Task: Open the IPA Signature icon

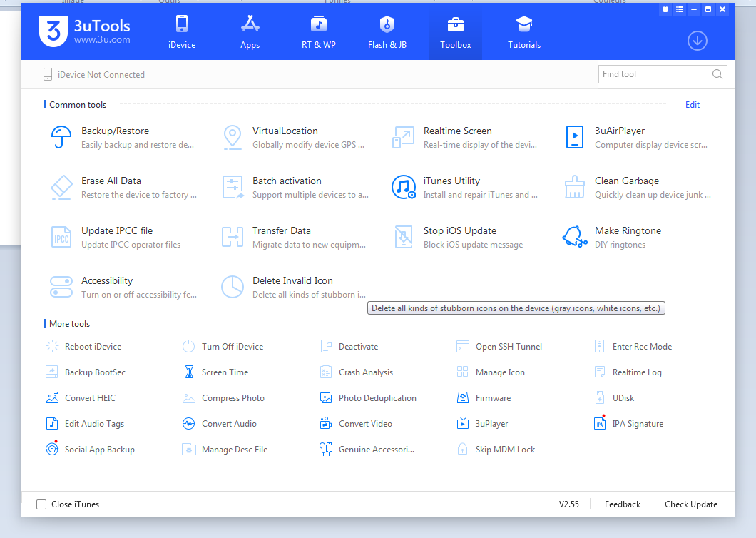Action: [600, 423]
